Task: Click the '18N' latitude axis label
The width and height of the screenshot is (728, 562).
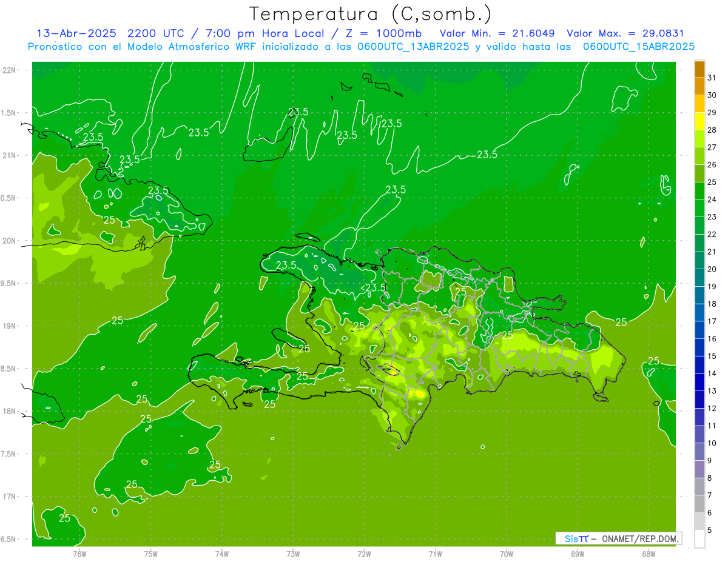Action: (x=10, y=412)
